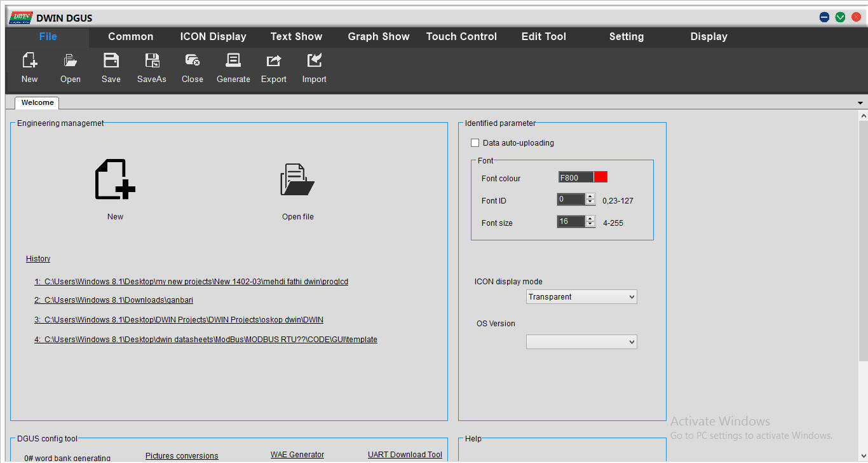Screen dimensions: 868x463
Task: Click the SaveAs toolbar icon
Action: (x=152, y=61)
